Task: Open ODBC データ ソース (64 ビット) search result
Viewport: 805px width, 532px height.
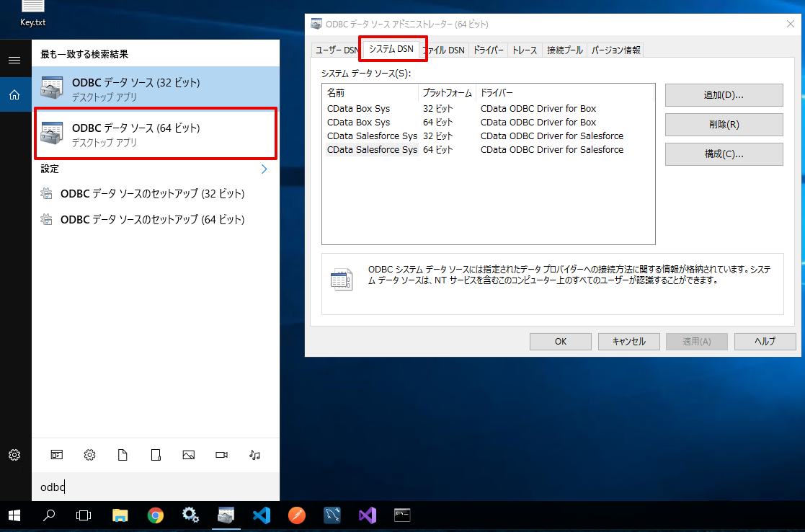Action: (156, 133)
